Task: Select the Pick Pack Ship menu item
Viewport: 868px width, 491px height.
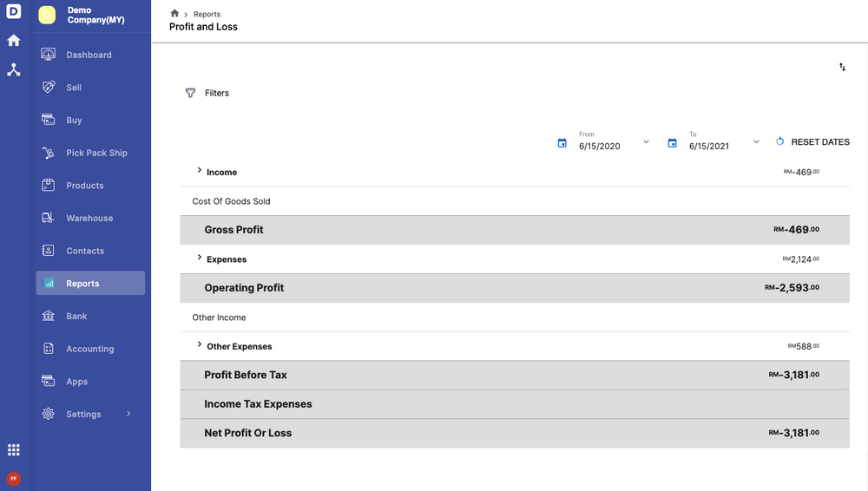Action: 96,153
